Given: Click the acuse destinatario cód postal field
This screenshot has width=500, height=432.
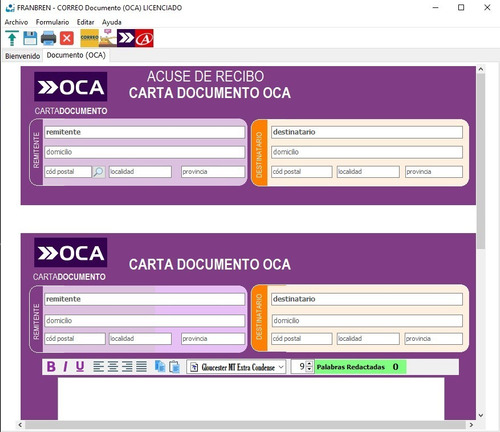Looking at the screenshot, I should click(x=302, y=172).
